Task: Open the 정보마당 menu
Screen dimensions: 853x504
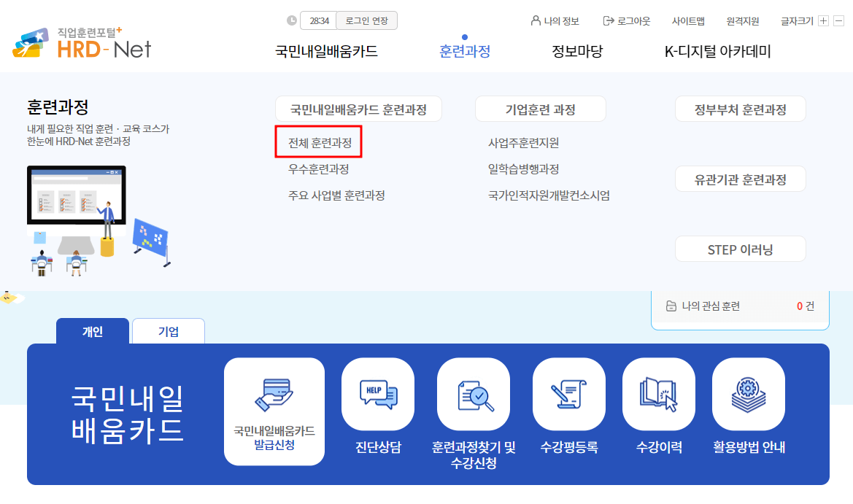Action: click(x=575, y=51)
